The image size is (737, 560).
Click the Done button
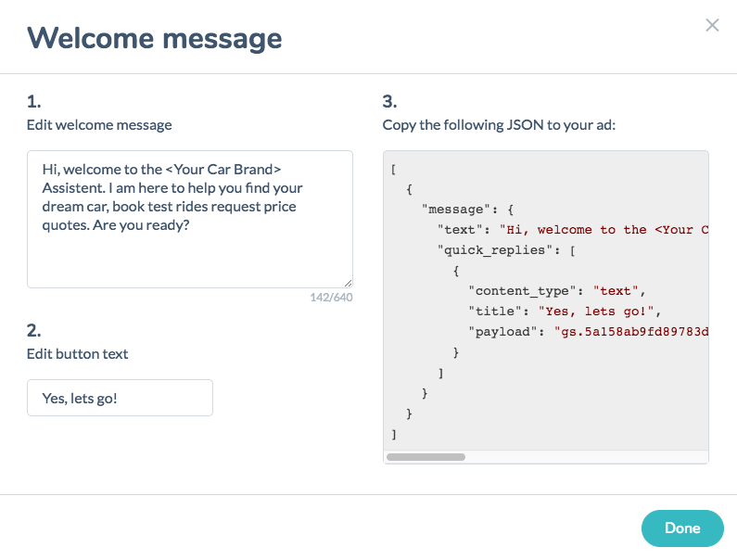click(681, 528)
